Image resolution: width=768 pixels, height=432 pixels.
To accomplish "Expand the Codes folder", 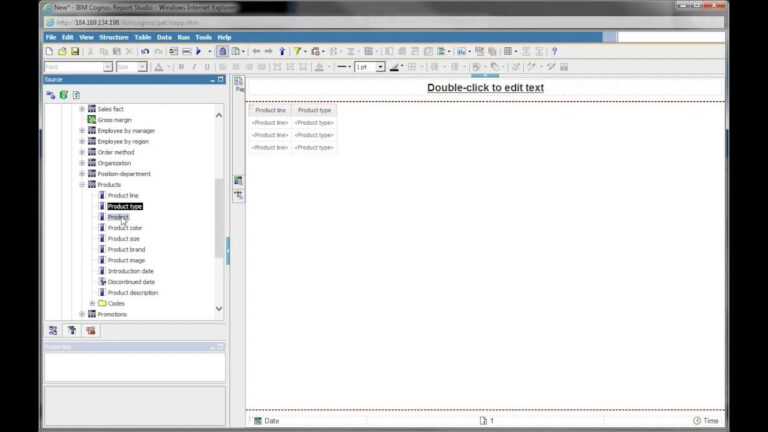I will [93, 304].
